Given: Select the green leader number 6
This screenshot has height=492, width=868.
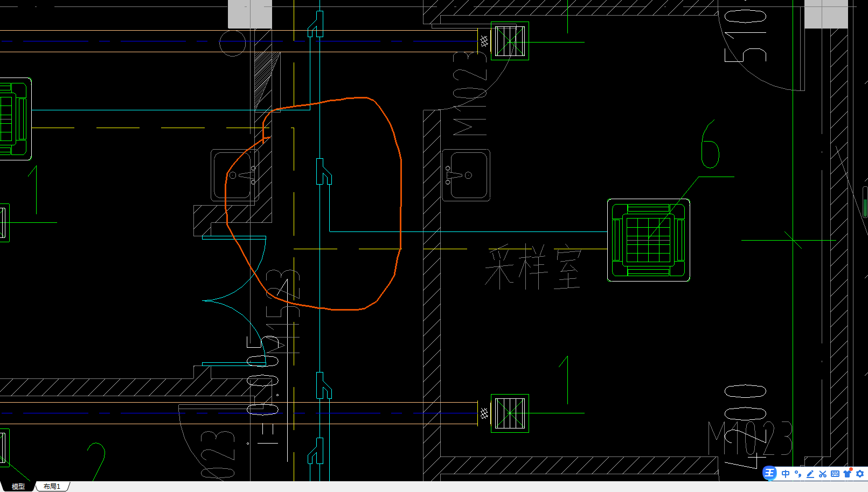Looking at the screenshot, I should (710, 144).
